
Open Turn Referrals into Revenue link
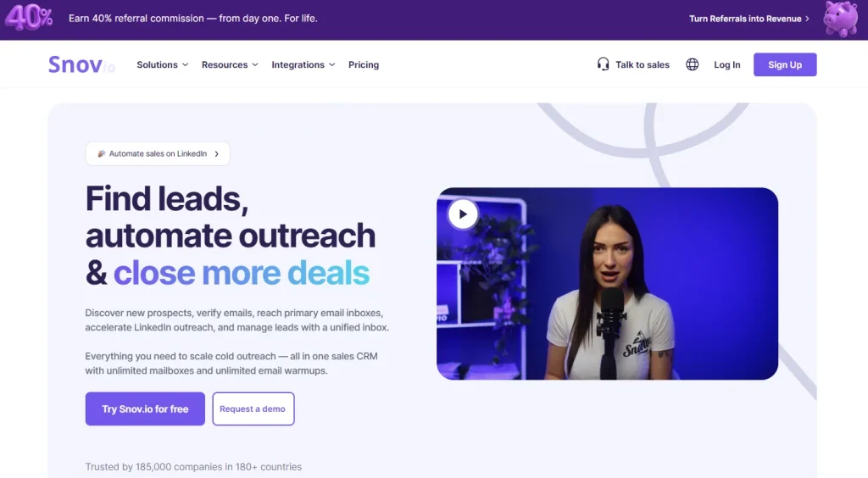749,19
